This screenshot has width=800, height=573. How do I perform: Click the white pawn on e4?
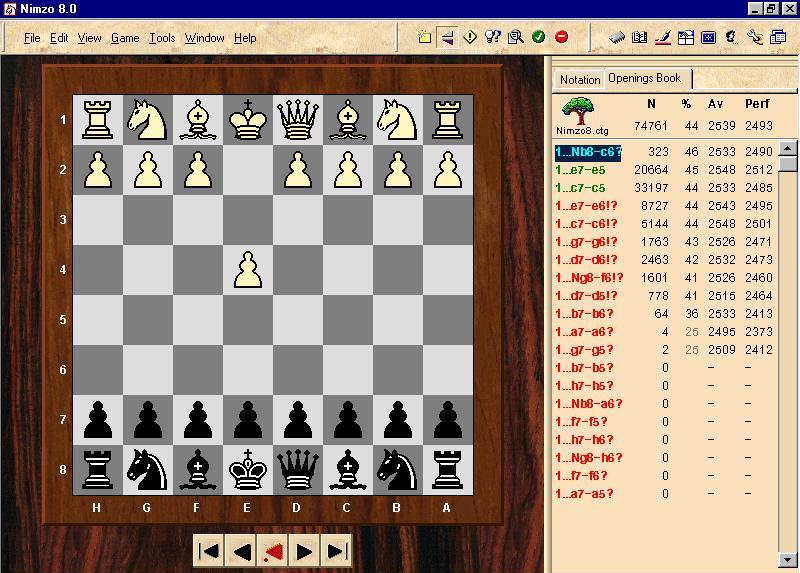coord(247,270)
